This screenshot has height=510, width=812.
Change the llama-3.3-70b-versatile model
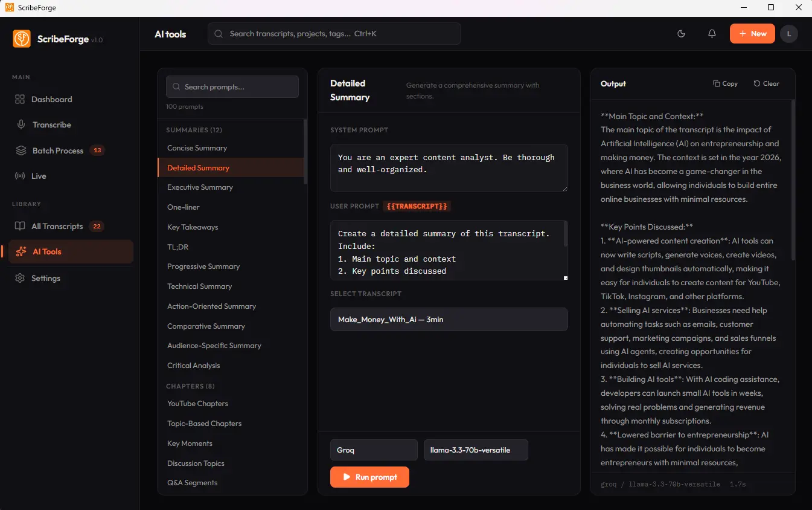point(476,450)
